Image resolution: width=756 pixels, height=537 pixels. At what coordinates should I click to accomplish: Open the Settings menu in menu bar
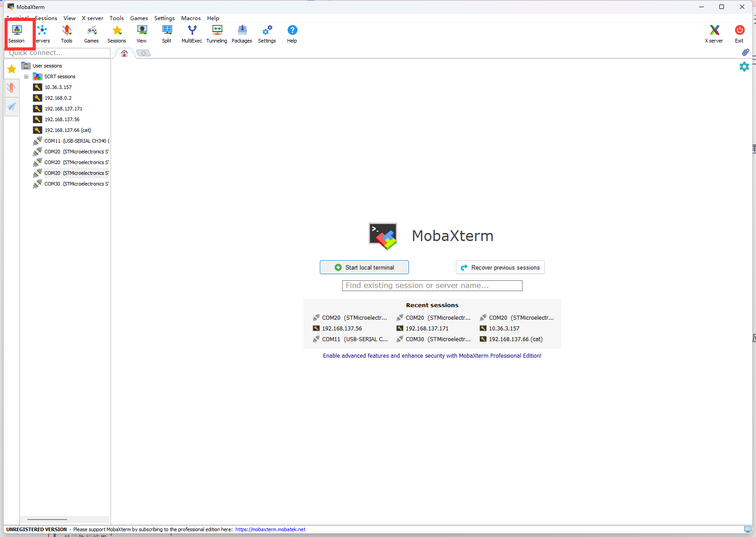(x=165, y=18)
